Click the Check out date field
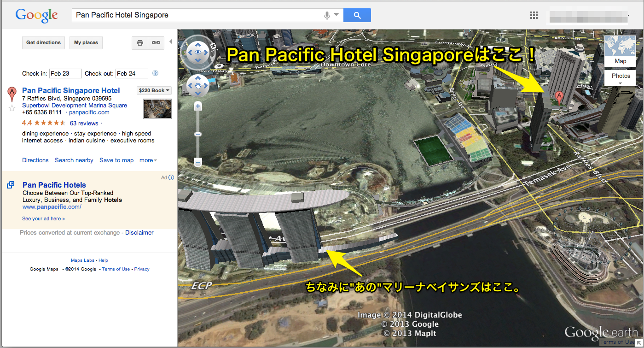Image resolution: width=644 pixels, height=348 pixels. (132, 73)
